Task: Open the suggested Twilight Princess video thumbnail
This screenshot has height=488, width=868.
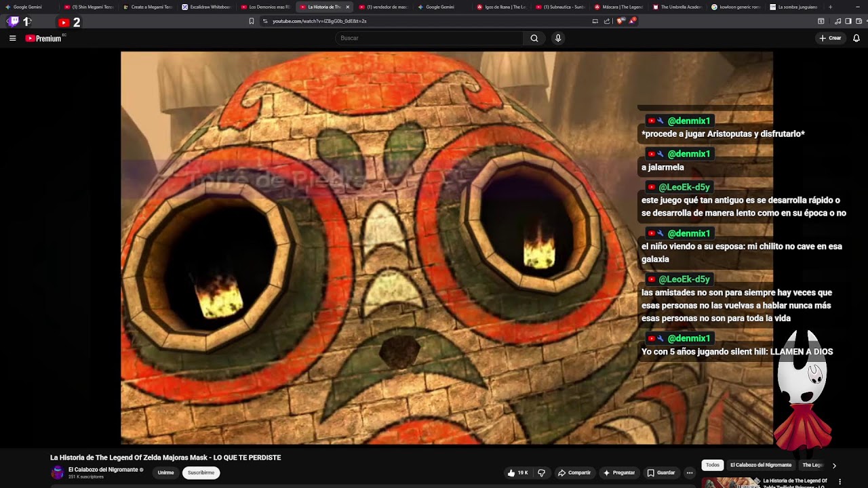Action: click(x=730, y=483)
